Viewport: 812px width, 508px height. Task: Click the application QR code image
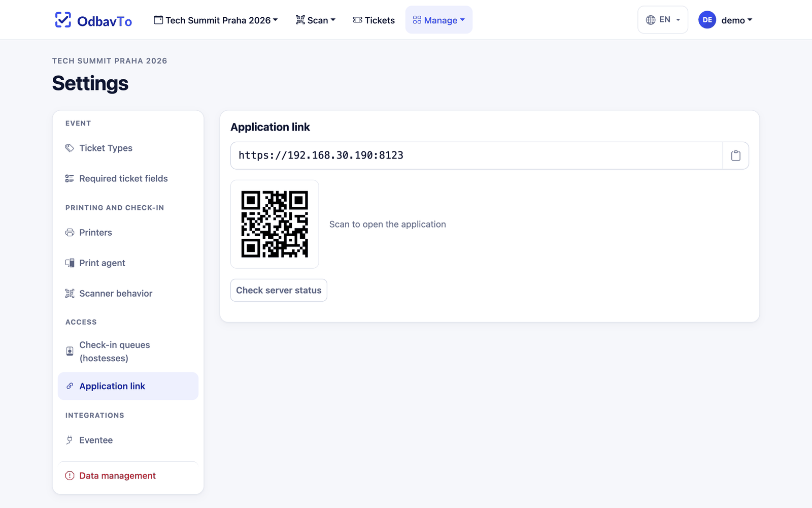(x=275, y=224)
